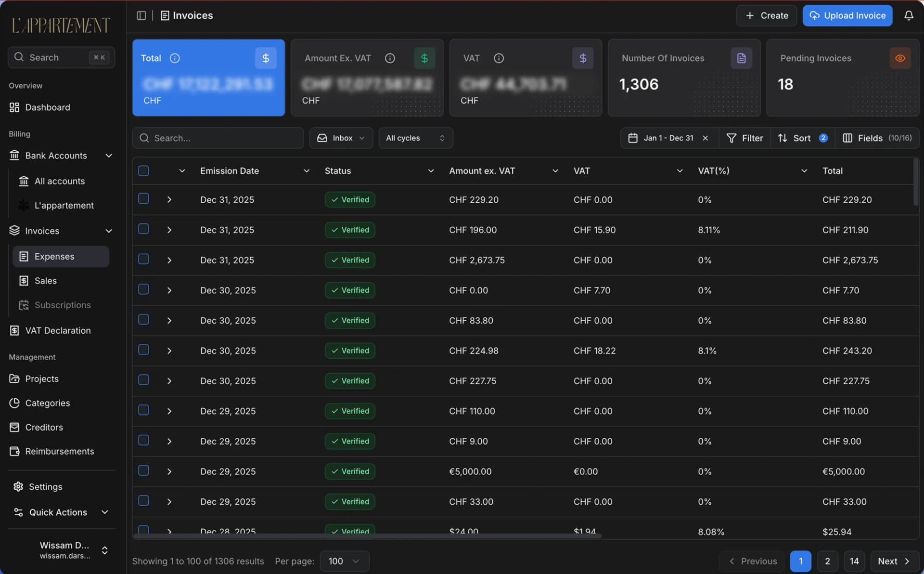Image resolution: width=924 pixels, height=574 pixels.
Task: Toggle the sidebar collapse icon
Action: 141,15
